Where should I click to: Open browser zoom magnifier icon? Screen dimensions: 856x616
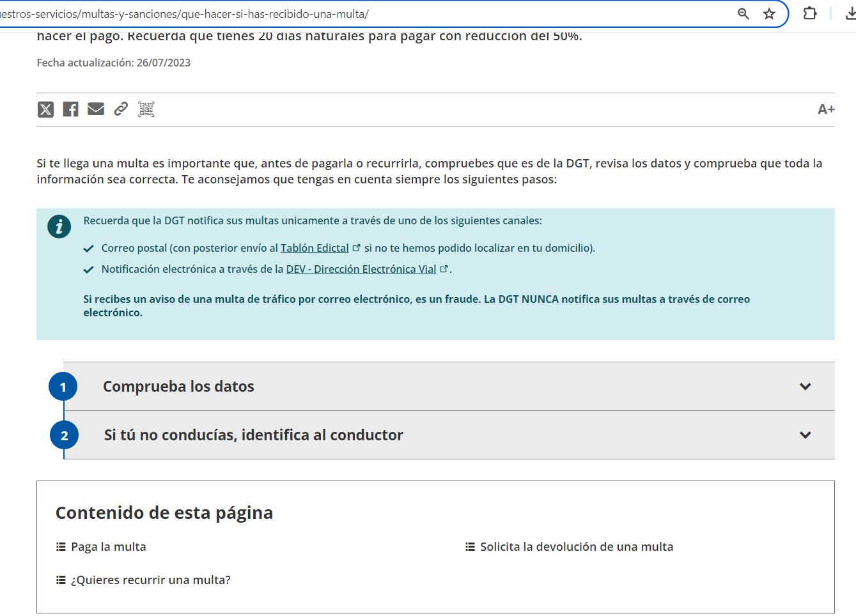pyautogui.click(x=743, y=14)
